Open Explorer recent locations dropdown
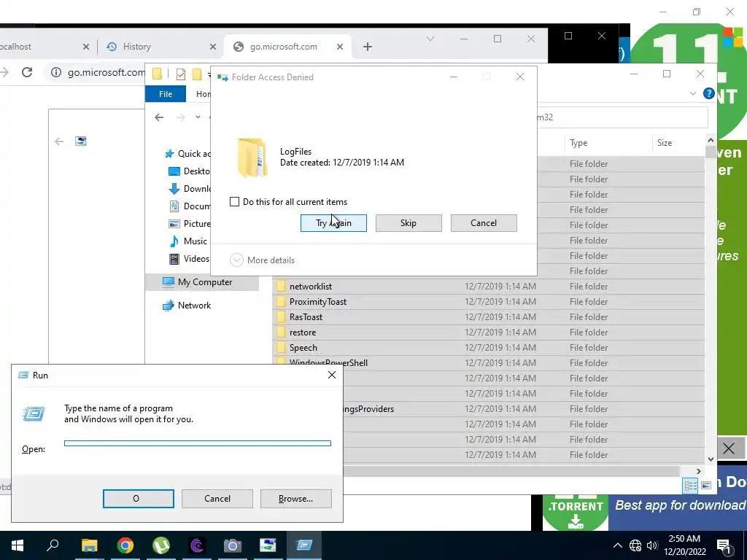747x560 pixels. tap(198, 117)
